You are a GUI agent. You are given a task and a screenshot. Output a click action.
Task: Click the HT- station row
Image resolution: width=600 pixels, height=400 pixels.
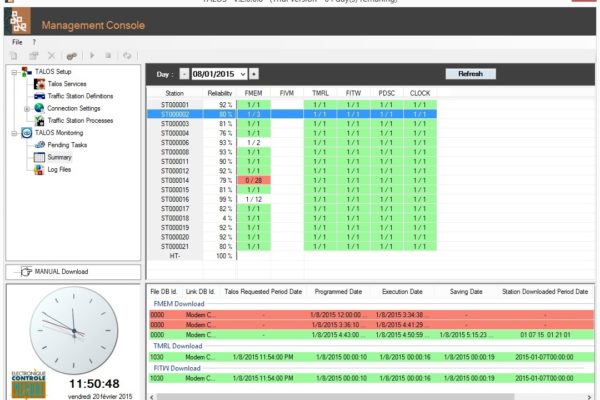[292, 256]
